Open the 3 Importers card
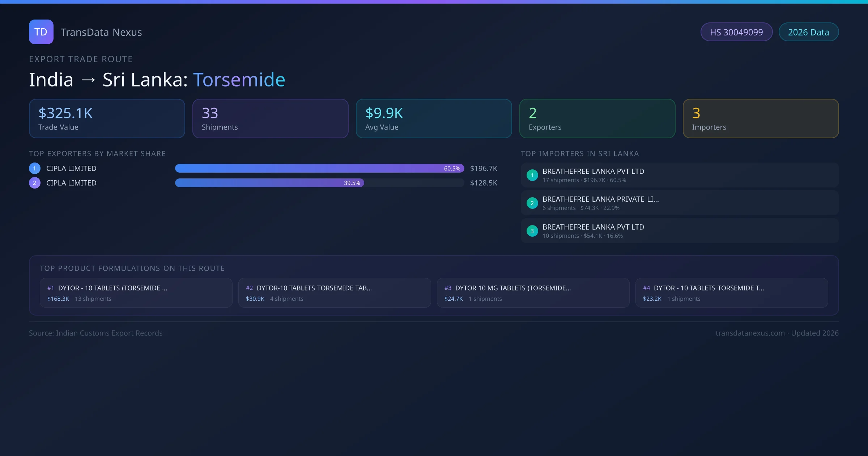Screen dimensions: 868x456 pos(761,119)
